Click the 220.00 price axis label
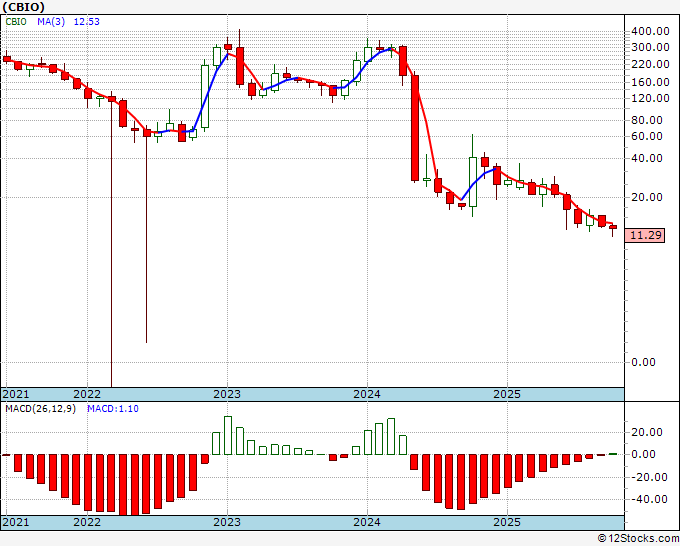 point(650,65)
